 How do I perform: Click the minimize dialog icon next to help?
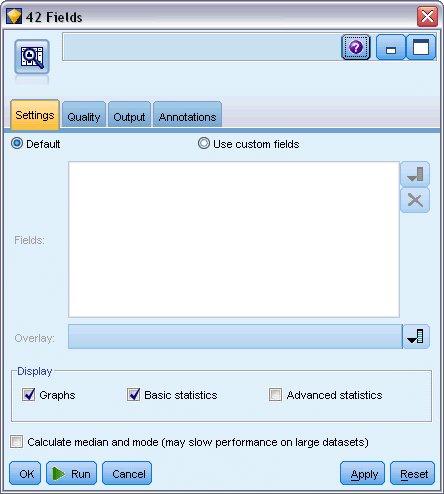[391, 47]
